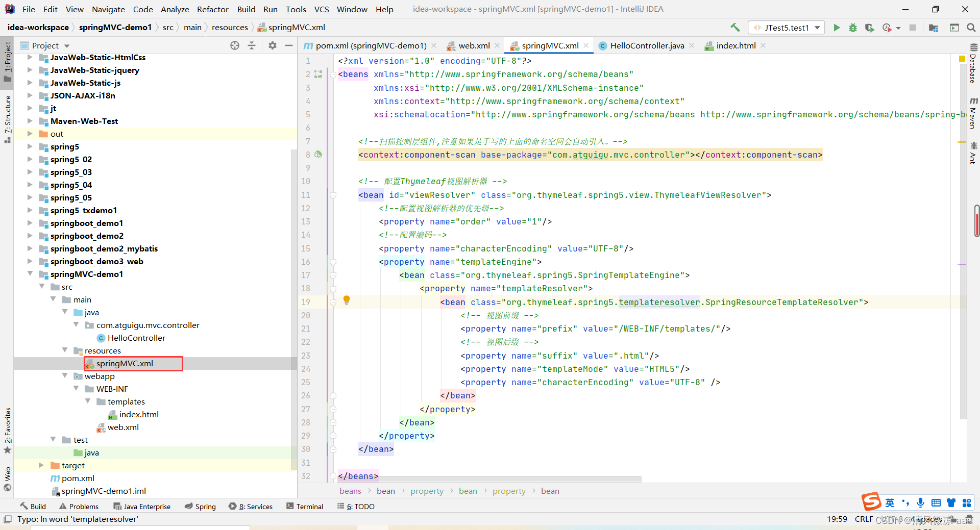Click the tool window toggle icon in status bar
This screenshot has width=980, height=530.
coord(7,519)
